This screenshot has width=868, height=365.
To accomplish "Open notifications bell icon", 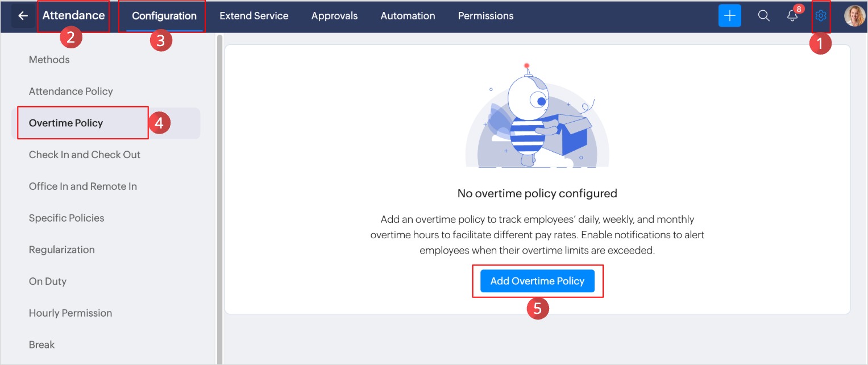I will coord(792,16).
